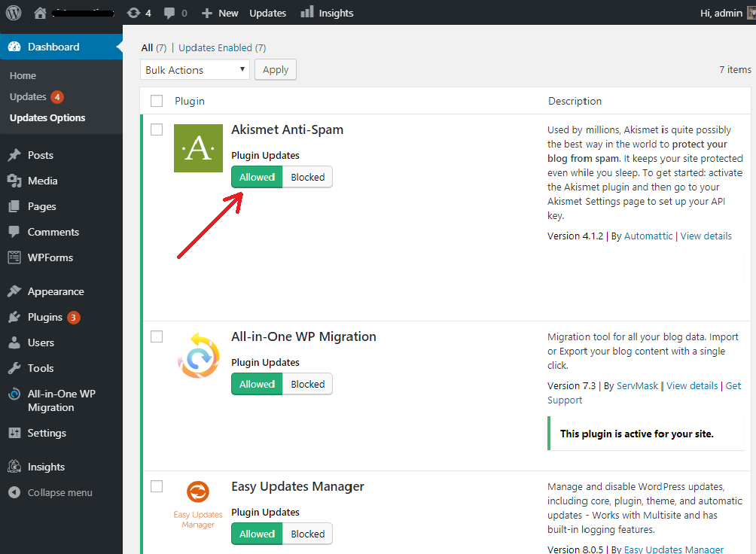This screenshot has height=554, width=756.
Task: Open Updates submenu with 4 badge
Action: 37,97
